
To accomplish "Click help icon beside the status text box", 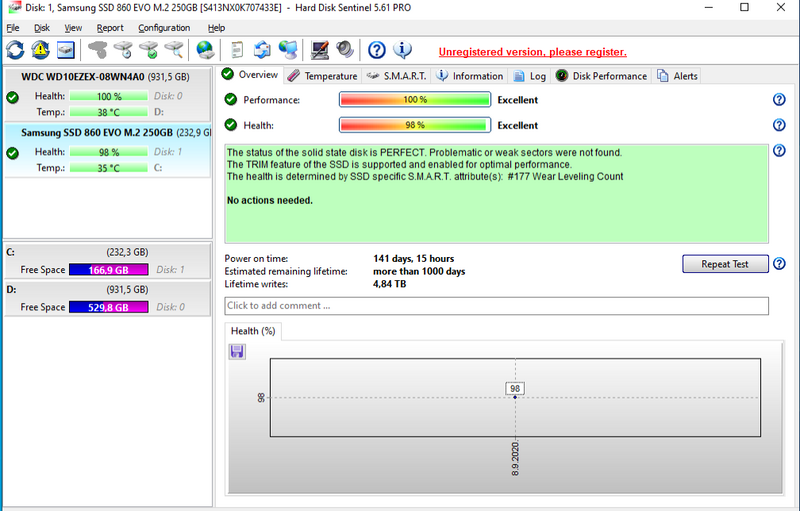I will click(779, 150).
